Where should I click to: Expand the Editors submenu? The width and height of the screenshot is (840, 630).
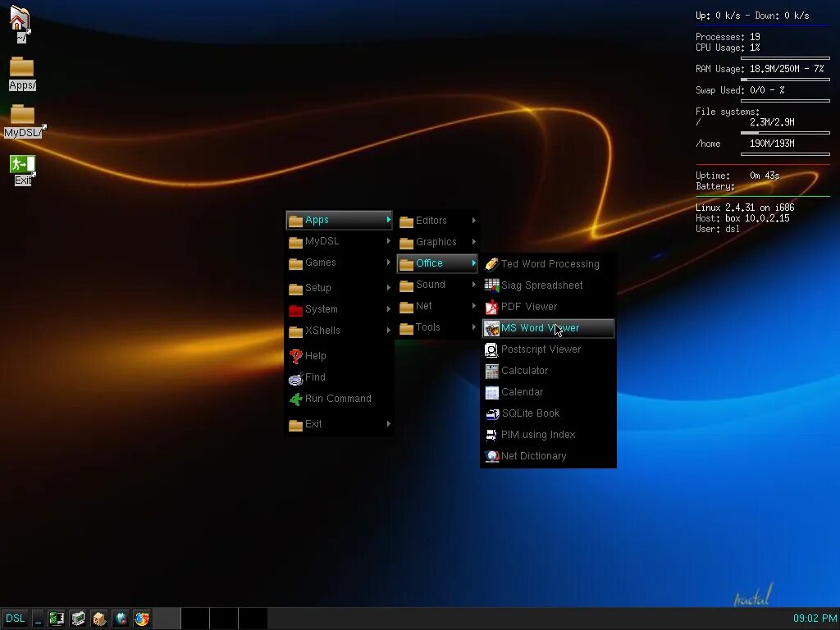[x=438, y=221]
